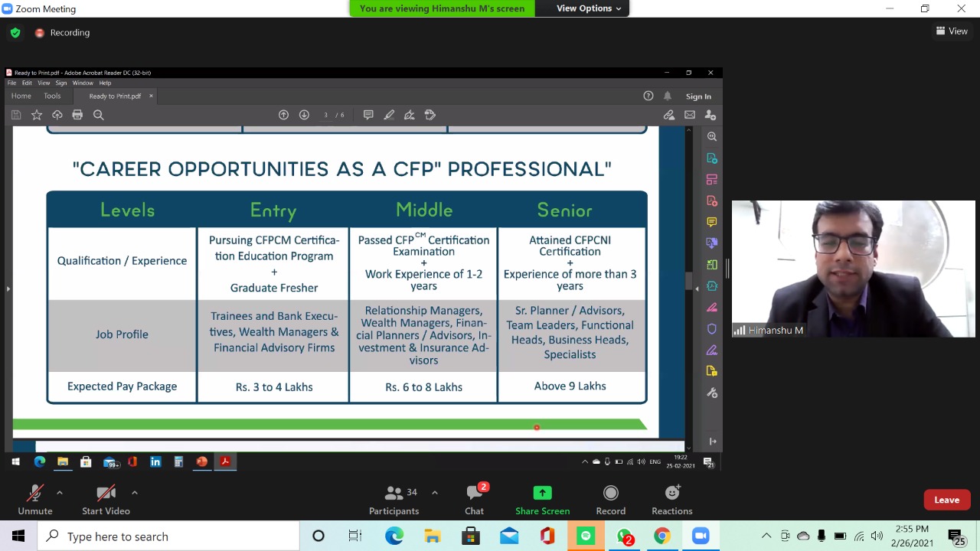Open the Participants list in Zoom

tap(394, 499)
